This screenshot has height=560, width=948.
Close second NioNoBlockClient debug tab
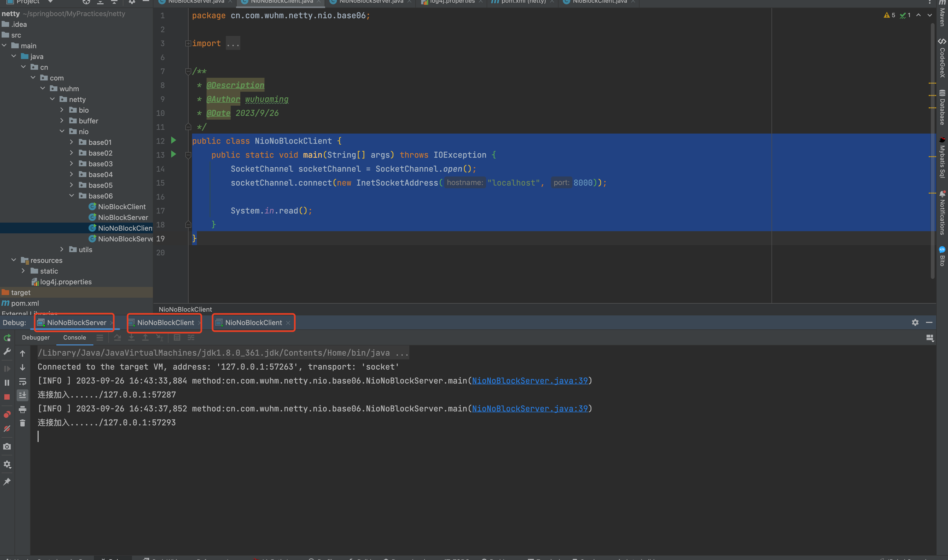pyautogui.click(x=288, y=323)
